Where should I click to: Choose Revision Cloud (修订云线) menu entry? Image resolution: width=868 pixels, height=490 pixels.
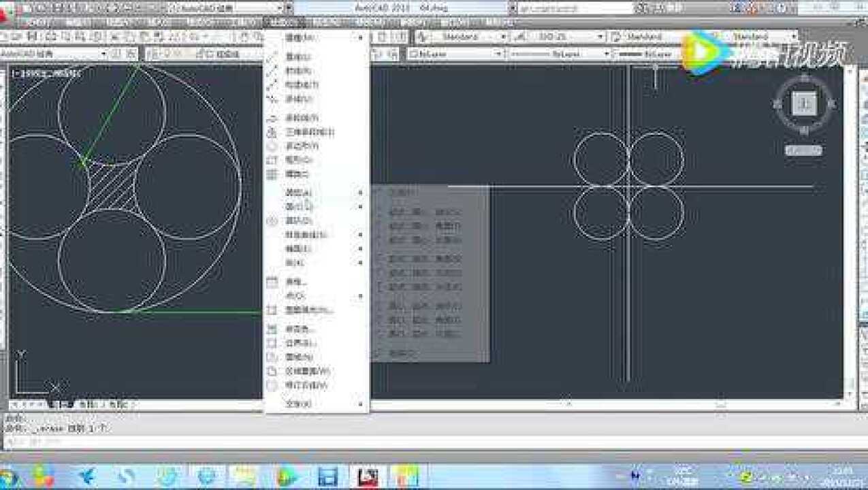pyautogui.click(x=306, y=386)
